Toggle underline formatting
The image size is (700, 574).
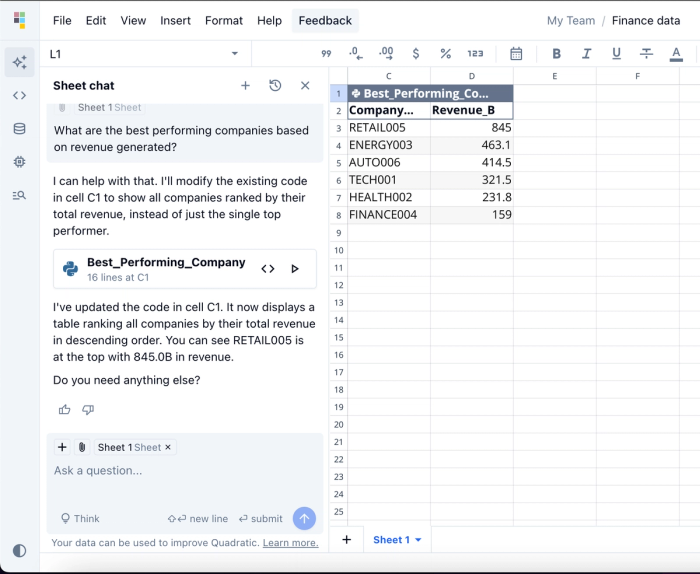[616, 54]
